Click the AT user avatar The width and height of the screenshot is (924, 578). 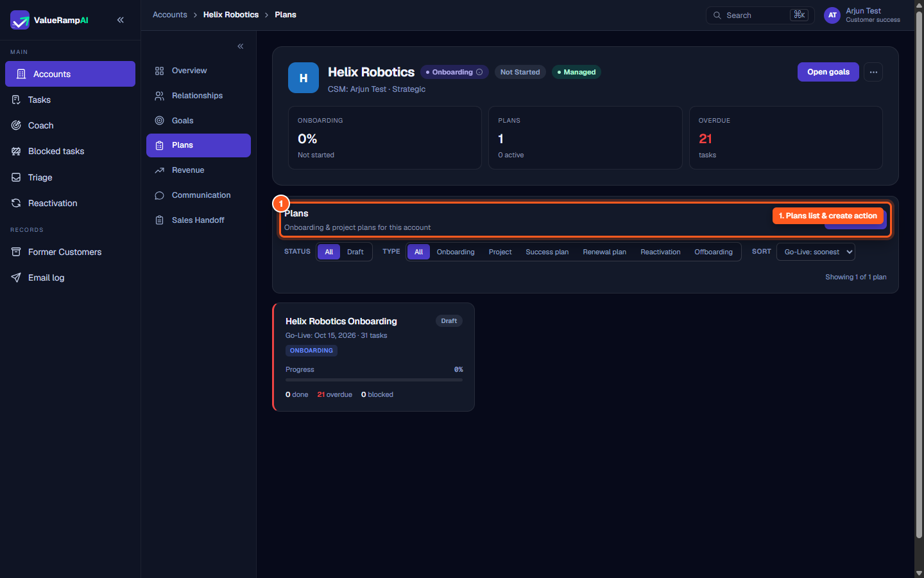coord(832,15)
